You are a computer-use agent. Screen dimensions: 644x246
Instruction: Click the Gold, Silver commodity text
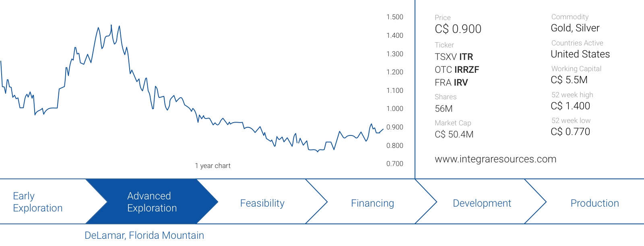point(575,28)
